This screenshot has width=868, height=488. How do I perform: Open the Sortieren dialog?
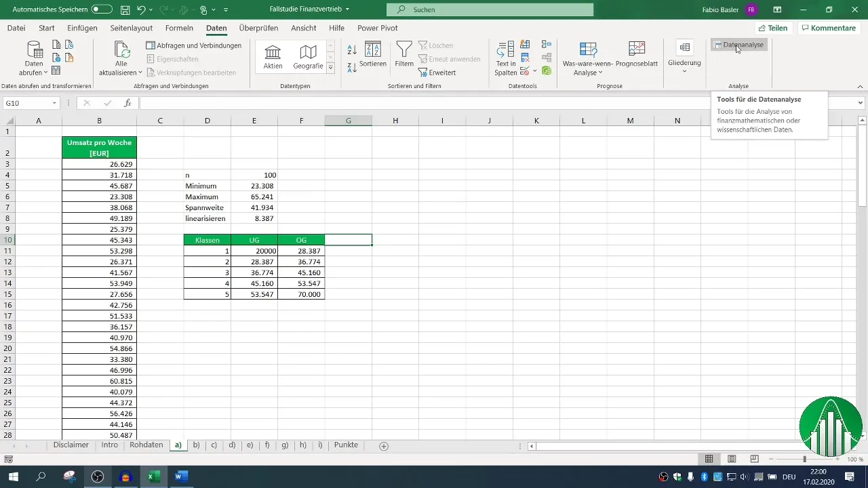[x=373, y=54]
